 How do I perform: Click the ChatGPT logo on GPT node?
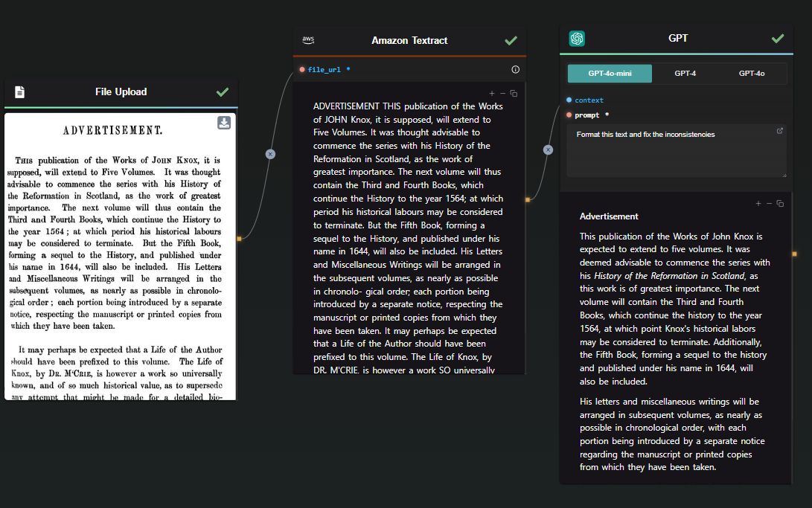point(577,38)
